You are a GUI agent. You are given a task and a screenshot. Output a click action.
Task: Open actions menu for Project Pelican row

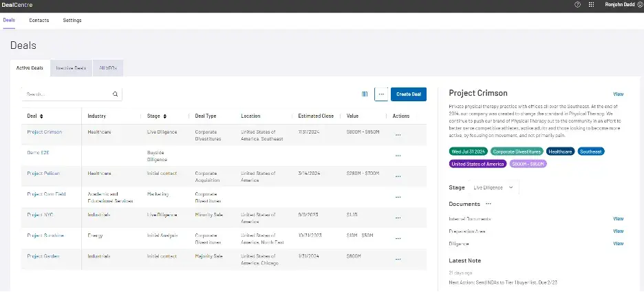(398, 176)
